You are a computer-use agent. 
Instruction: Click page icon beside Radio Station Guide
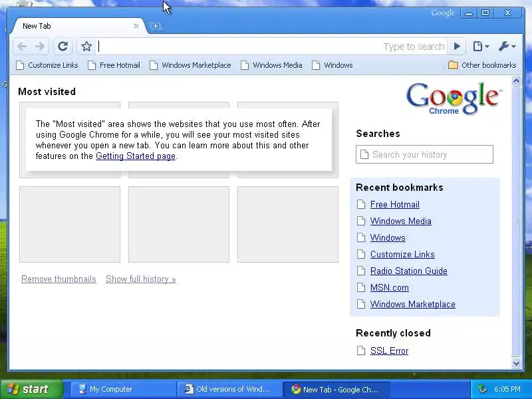(x=361, y=271)
